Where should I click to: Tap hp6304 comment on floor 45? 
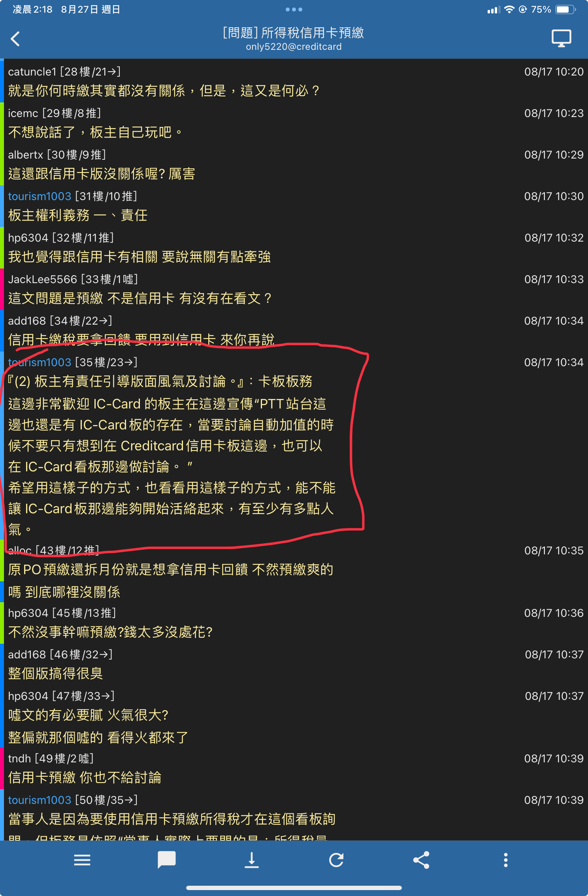click(x=294, y=622)
